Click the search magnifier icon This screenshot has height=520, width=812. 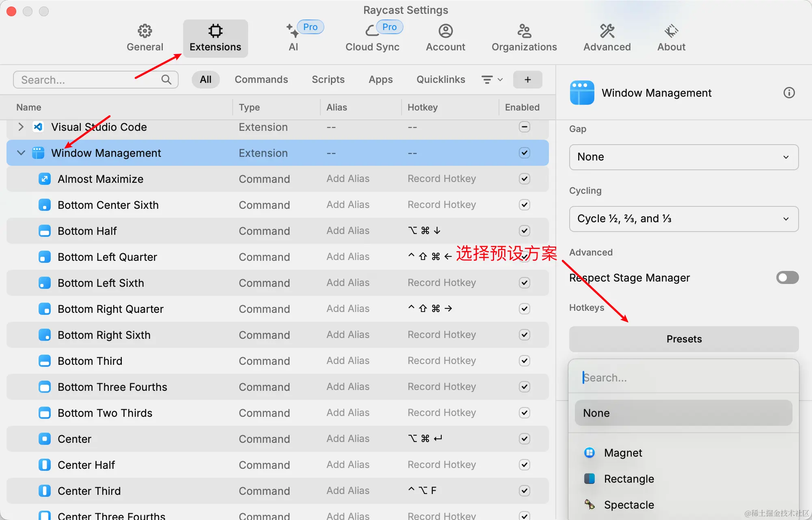click(x=166, y=80)
